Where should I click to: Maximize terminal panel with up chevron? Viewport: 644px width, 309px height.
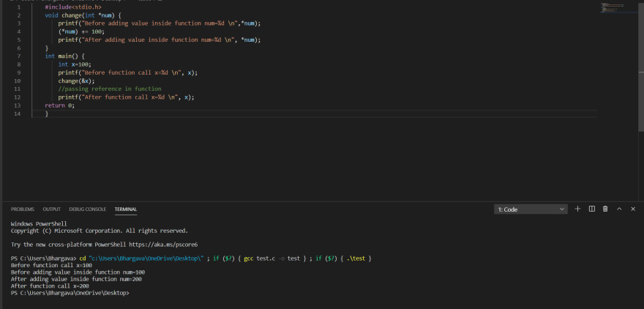point(619,209)
